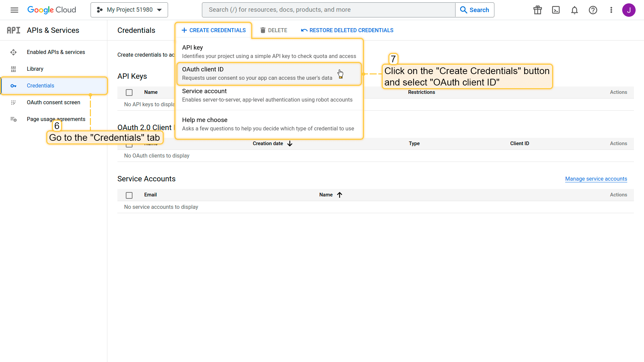Open the hamburger navigation menu

click(x=14, y=10)
